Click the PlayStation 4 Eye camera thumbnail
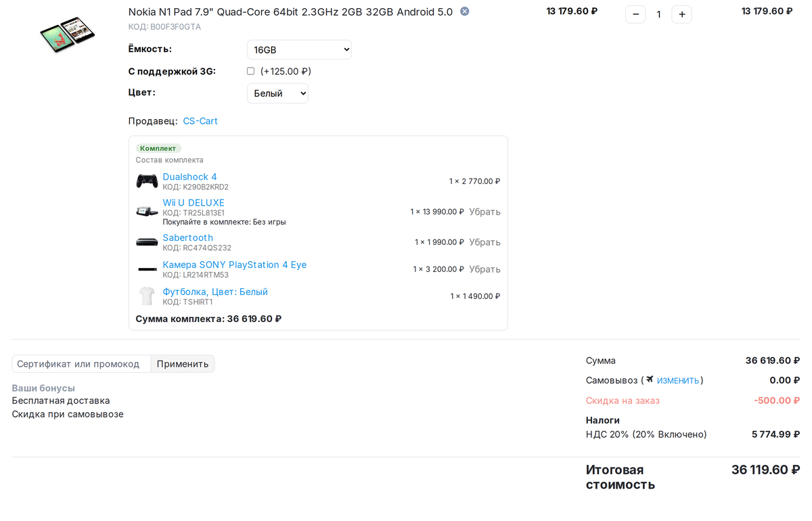Screen dimensions: 812x521 click(x=147, y=269)
